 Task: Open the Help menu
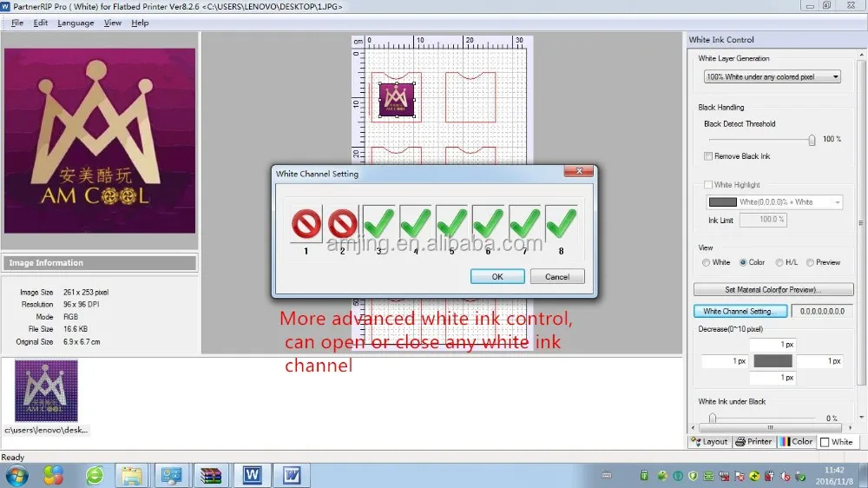click(140, 23)
